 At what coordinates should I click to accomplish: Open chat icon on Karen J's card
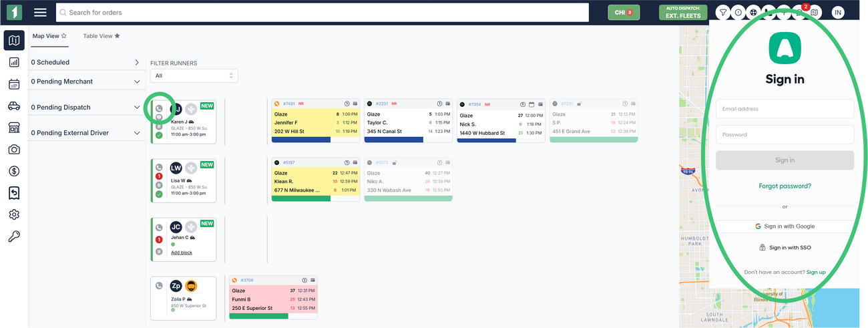pyautogui.click(x=159, y=117)
